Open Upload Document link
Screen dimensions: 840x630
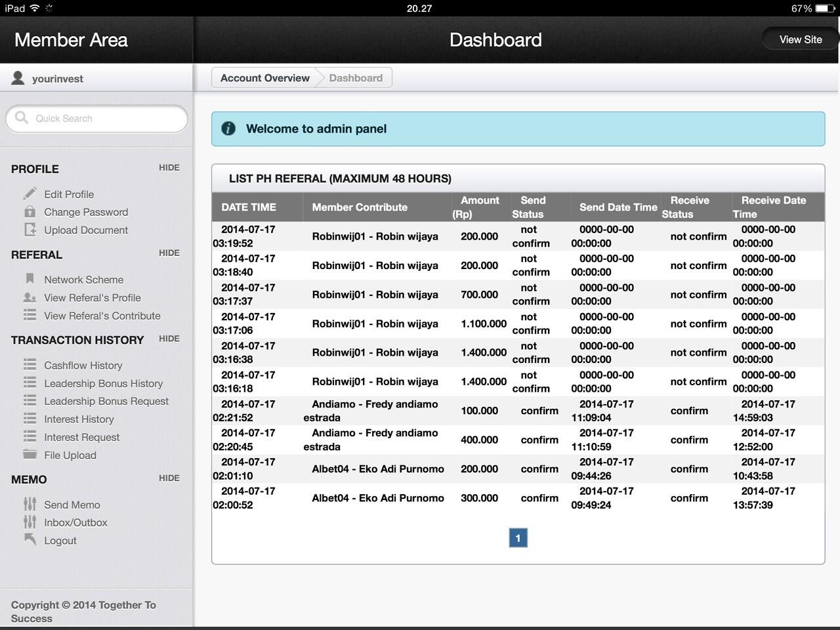point(86,230)
